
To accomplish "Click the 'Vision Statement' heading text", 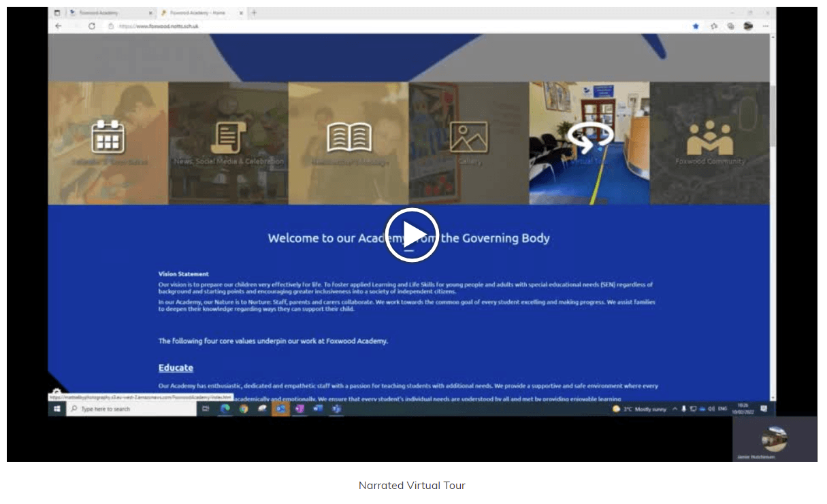I will [184, 274].
